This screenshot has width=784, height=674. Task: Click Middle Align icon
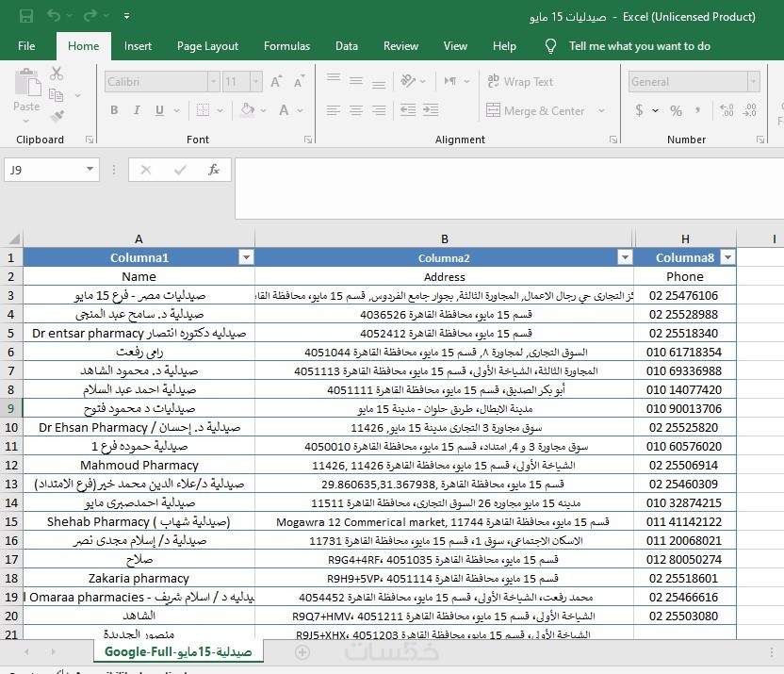(x=356, y=81)
